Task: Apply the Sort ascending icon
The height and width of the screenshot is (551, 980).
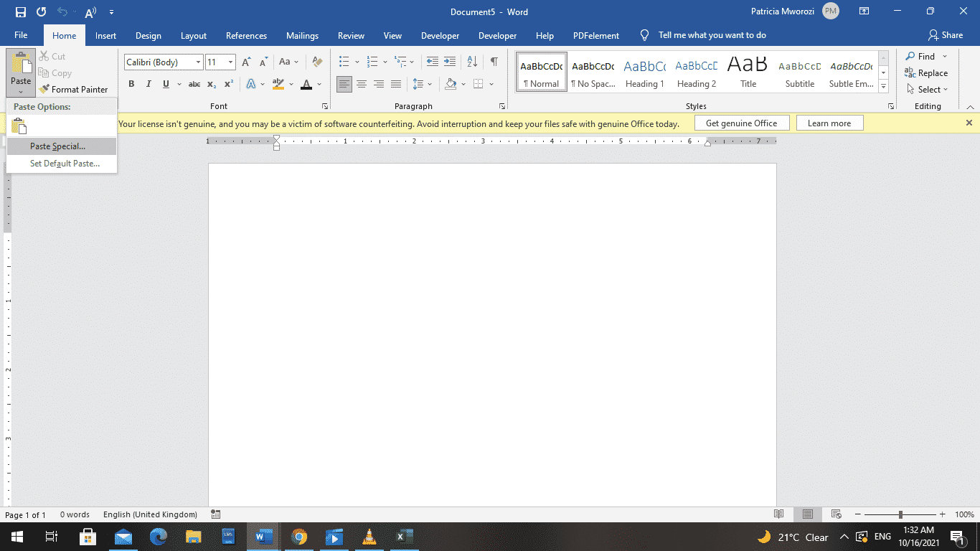Action: (x=471, y=62)
